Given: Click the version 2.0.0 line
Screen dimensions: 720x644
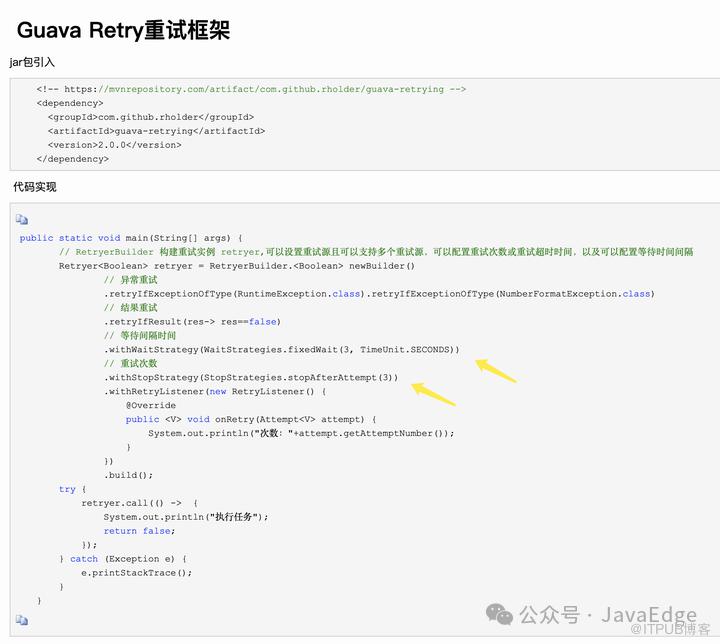Looking at the screenshot, I should tap(114, 145).
